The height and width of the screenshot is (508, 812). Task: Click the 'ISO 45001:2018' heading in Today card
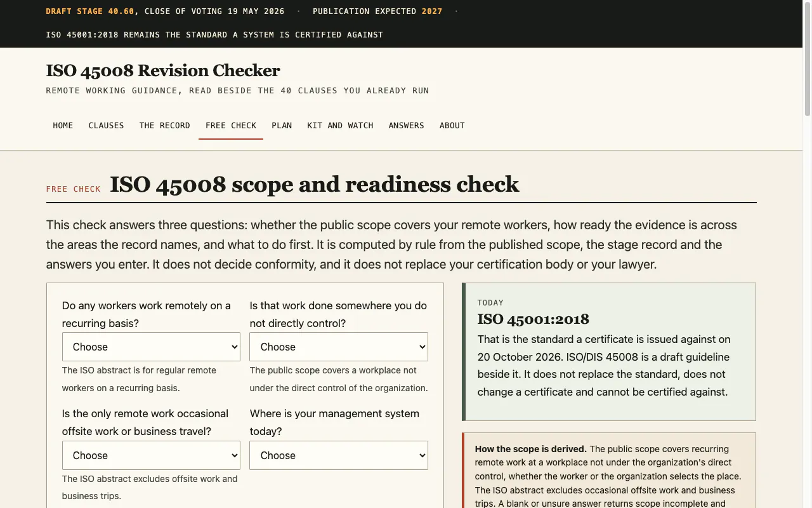point(534,319)
